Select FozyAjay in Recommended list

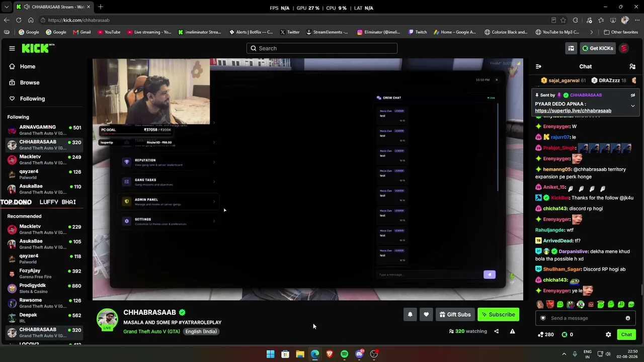pyautogui.click(x=44, y=274)
